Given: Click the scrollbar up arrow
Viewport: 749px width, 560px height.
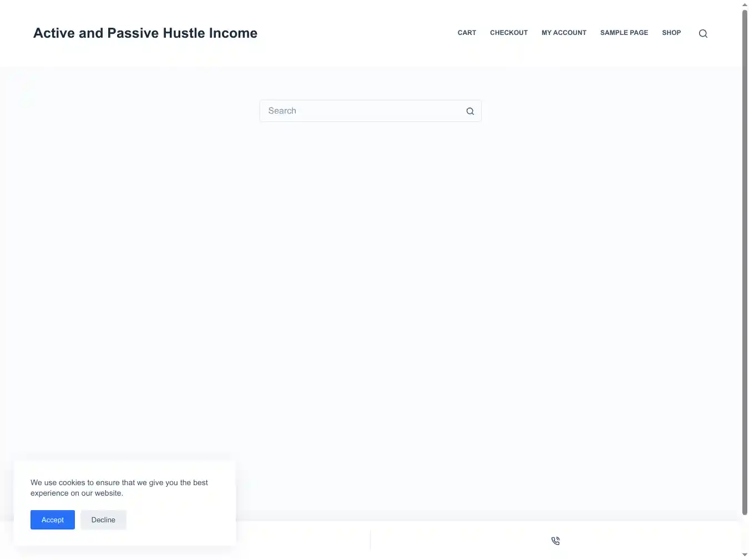Looking at the screenshot, I should [x=745, y=4].
